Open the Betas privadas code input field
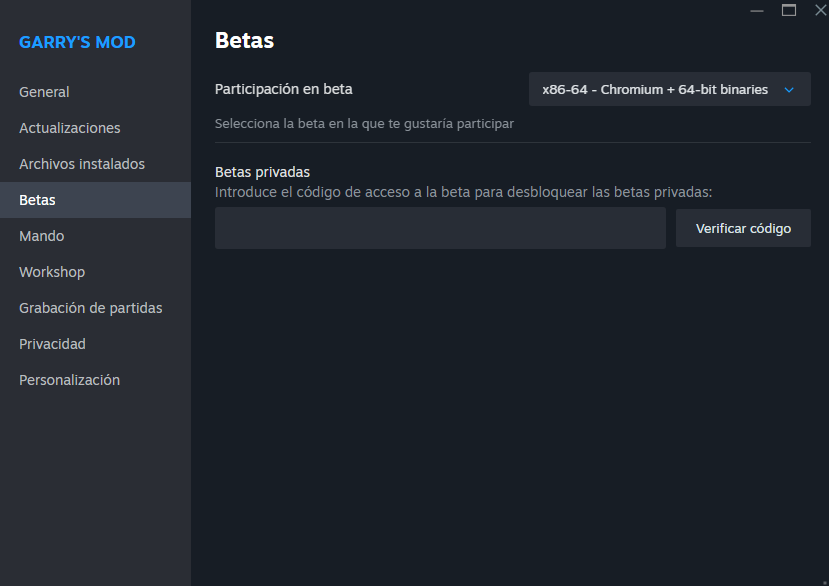 [x=439, y=227]
